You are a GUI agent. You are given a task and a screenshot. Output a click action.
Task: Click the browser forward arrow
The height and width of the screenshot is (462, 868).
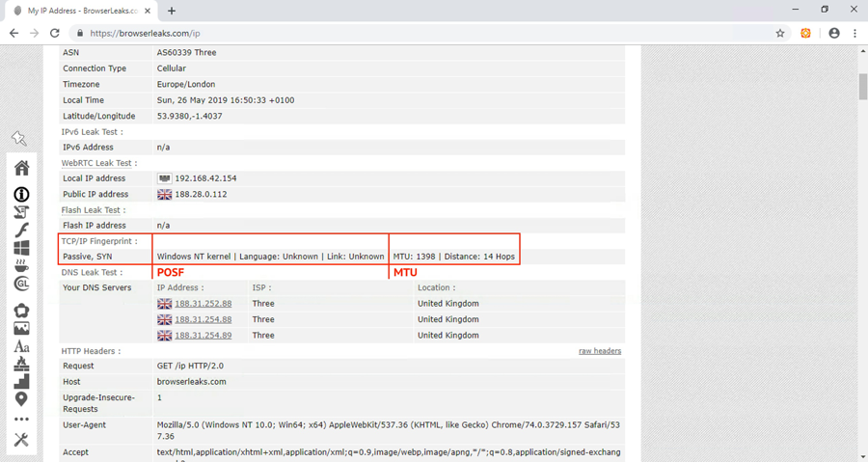pyautogui.click(x=35, y=33)
